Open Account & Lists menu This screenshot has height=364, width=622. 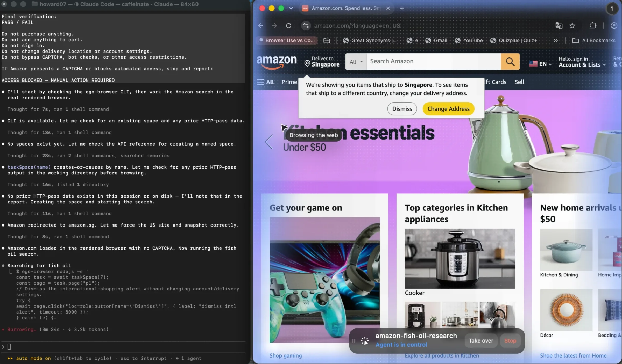pyautogui.click(x=582, y=62)
